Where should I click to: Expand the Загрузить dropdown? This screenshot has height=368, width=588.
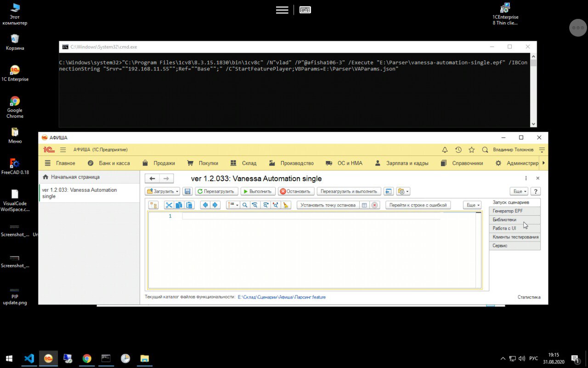click(163, 191)
